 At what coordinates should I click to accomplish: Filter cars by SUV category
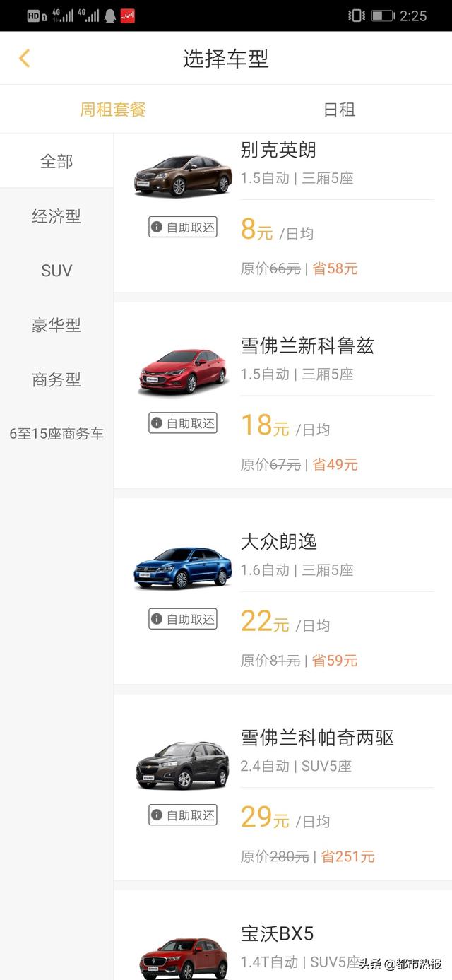pos(56,271)
